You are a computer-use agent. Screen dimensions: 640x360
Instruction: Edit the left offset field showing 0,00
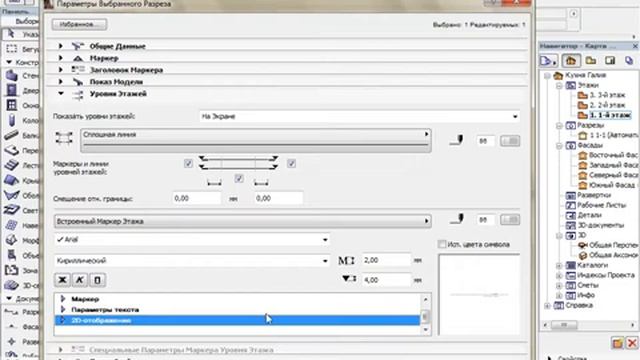coord(196,198)
